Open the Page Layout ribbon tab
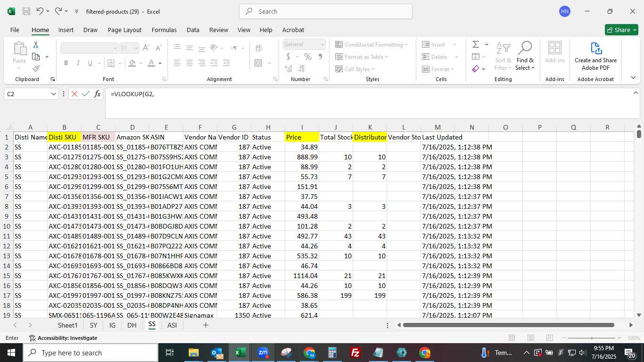 [x=124, y=30]
